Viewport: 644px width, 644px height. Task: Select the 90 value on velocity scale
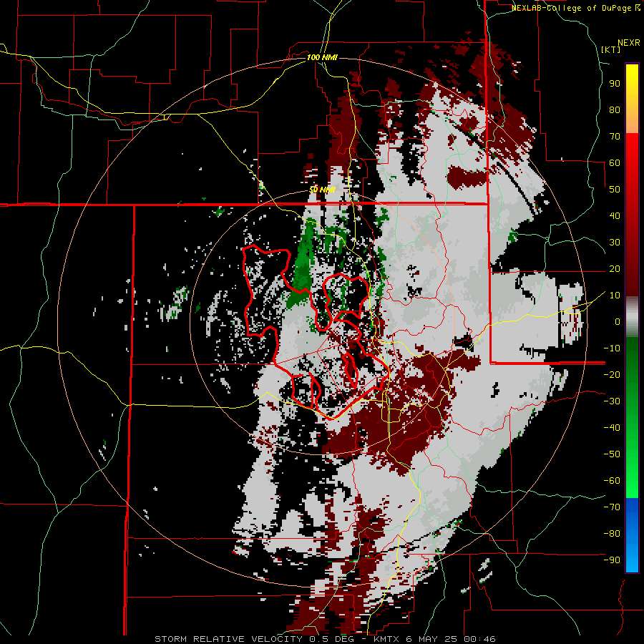click(615, 84)
